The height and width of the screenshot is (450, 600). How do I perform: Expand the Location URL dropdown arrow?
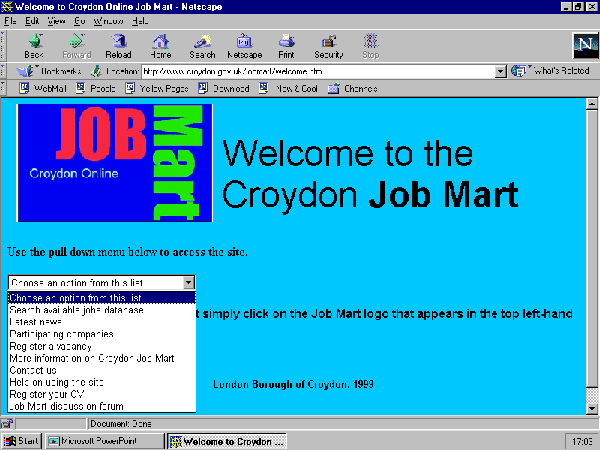tap(501, 72)
